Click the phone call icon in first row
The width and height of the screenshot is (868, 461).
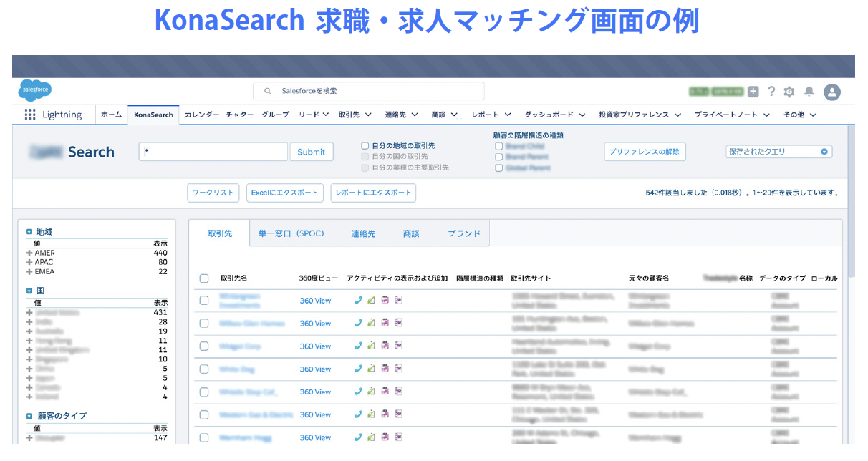click(x=358, y=301)
